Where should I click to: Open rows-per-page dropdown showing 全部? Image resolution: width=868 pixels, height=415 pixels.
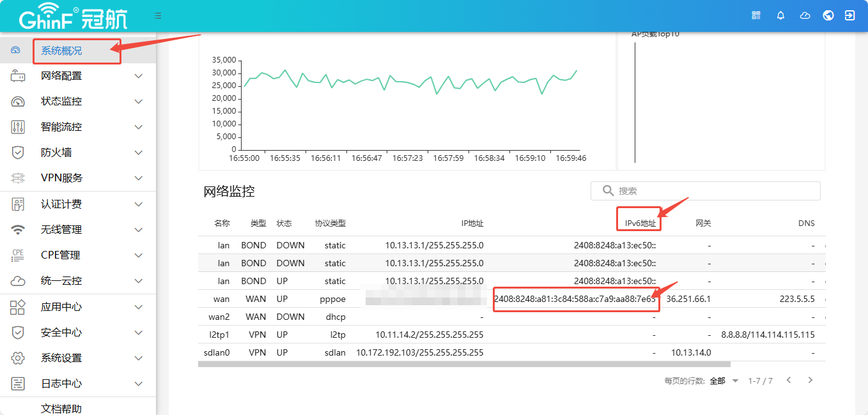pyautogui.click(x=724, y=381)
